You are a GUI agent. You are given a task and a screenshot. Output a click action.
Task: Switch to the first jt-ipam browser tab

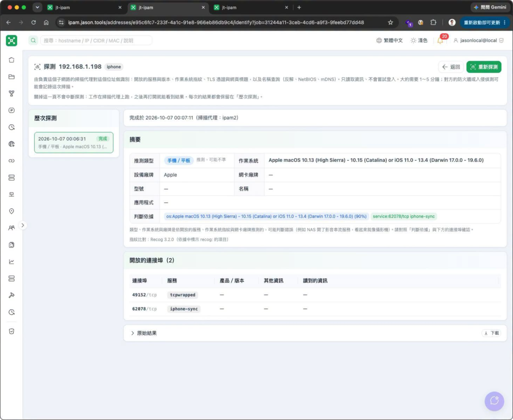coord(85,7)
